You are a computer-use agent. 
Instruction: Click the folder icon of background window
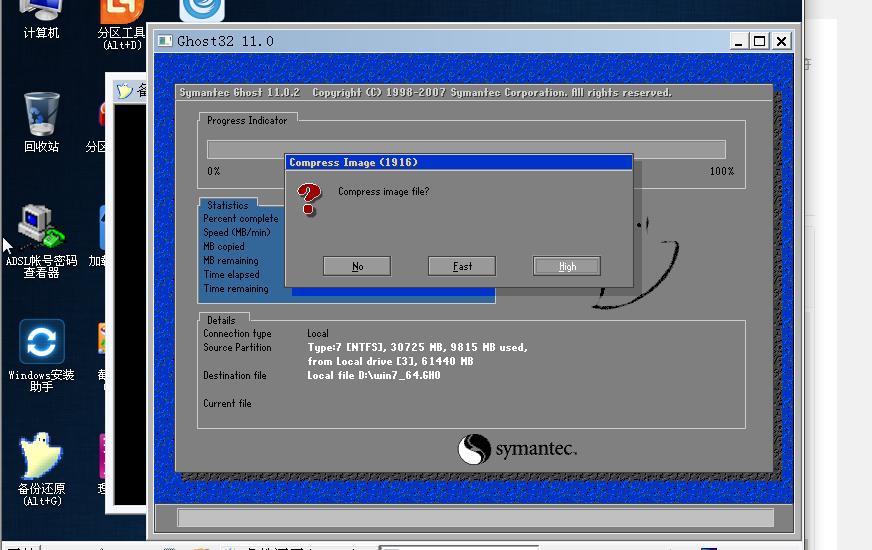point(125,91)
